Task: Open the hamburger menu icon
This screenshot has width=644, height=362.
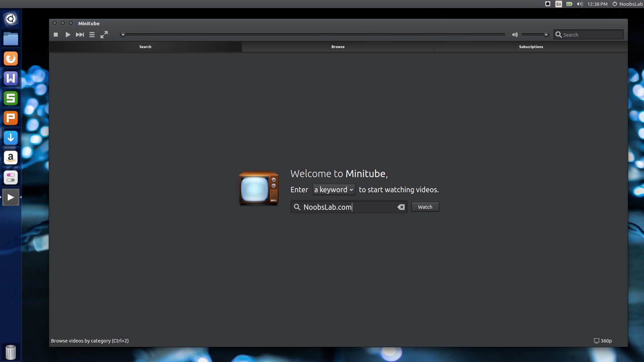Action: [92, 35]
